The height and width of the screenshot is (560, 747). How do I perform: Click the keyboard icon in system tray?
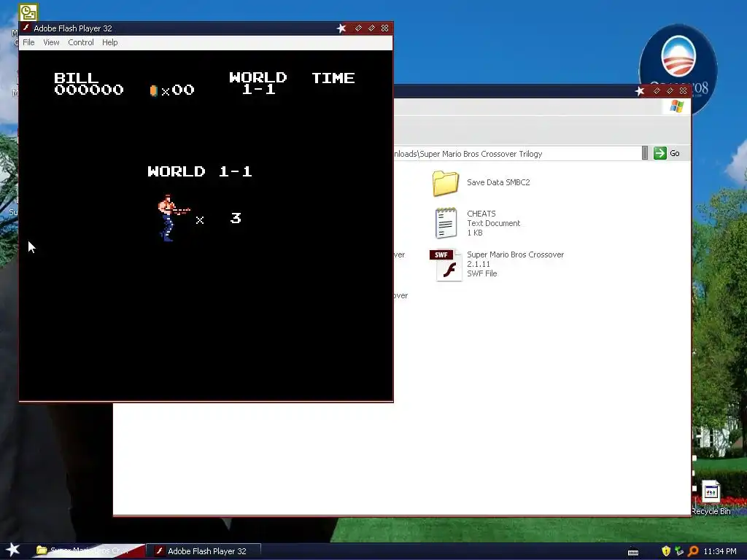(x=633, y=553)
